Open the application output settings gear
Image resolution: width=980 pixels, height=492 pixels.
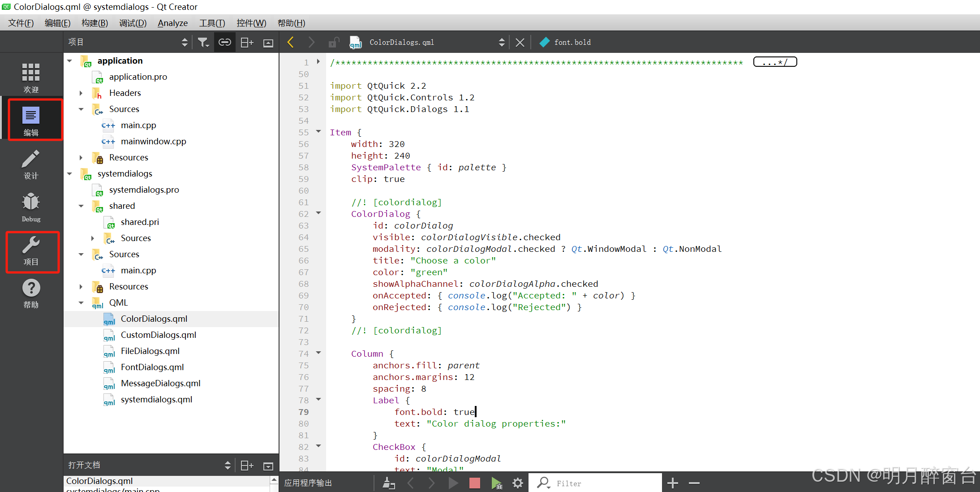pyautogui.click(x=518, y=483)
